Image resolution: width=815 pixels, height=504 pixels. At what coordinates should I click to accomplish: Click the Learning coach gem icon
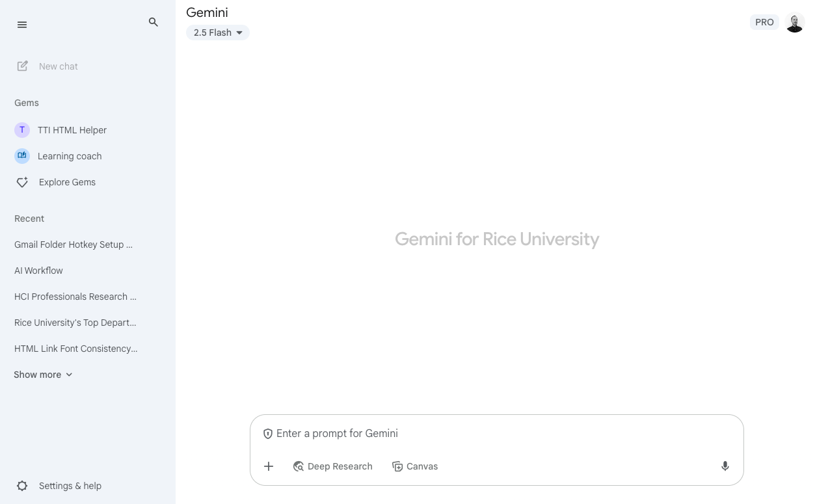point(22,156)
